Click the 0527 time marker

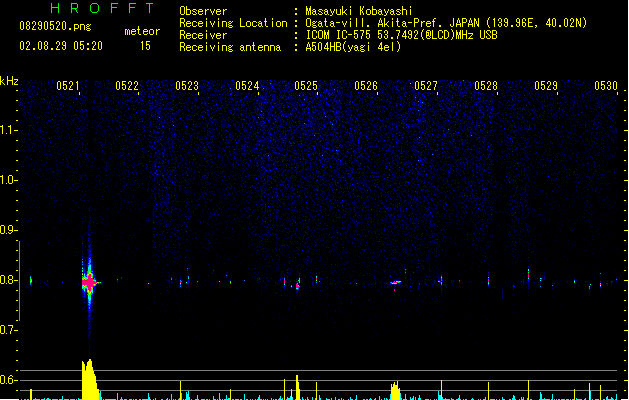click(x=426, y=86)
